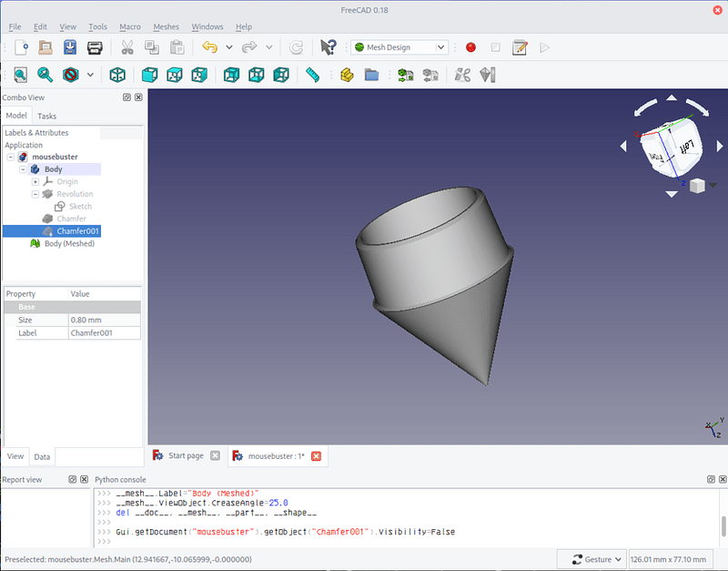The height and width of the screenshot is (571, 728).
Task: Paste from clipboard
Action: tap(177, 47)
